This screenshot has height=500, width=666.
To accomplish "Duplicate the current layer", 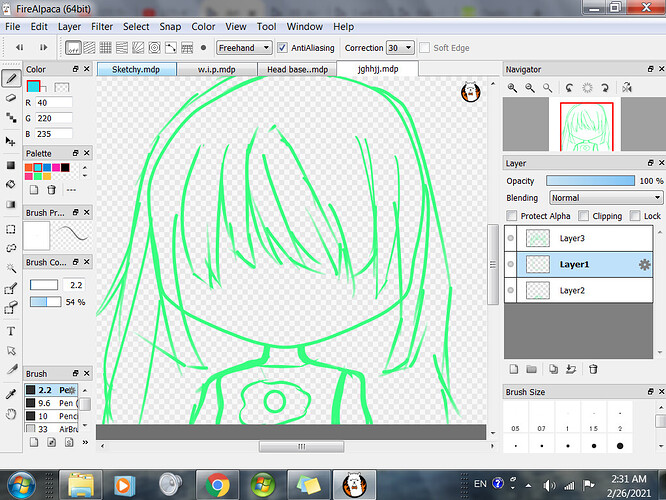I will (553, 369).
